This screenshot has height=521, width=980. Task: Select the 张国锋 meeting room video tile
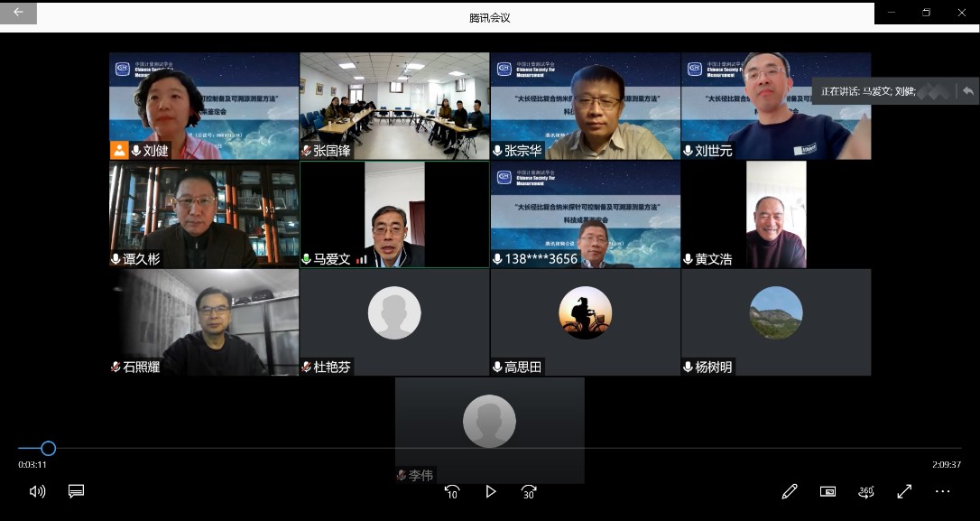point(394,105)
